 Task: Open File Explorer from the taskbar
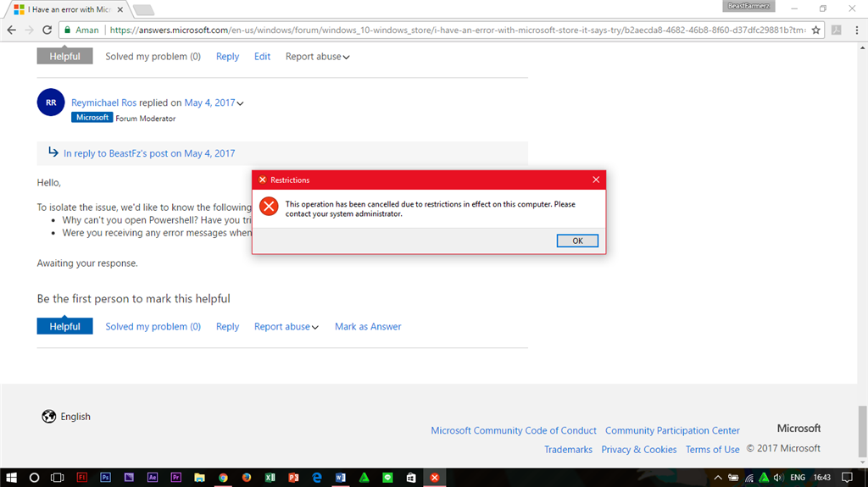[x=199, y=478]
